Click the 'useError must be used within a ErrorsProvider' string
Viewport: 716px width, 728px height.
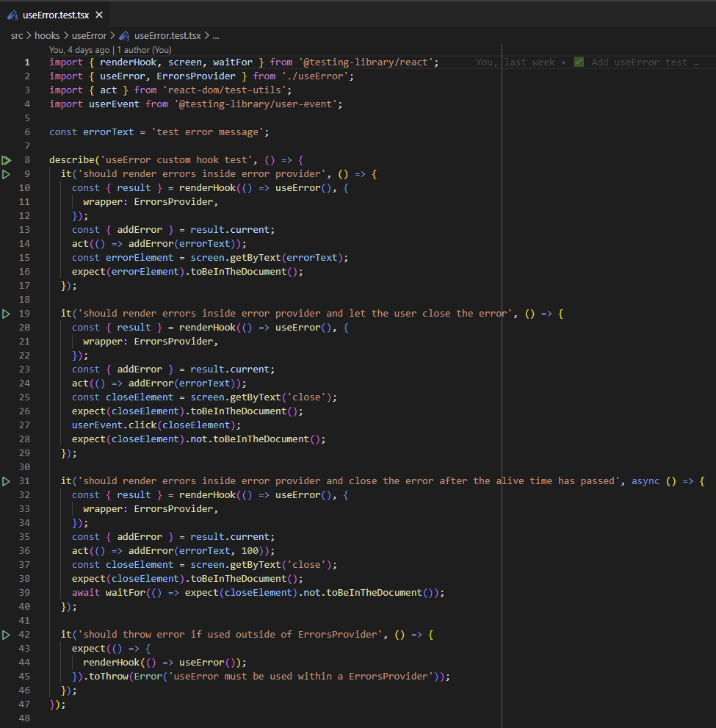pos(300,677)
